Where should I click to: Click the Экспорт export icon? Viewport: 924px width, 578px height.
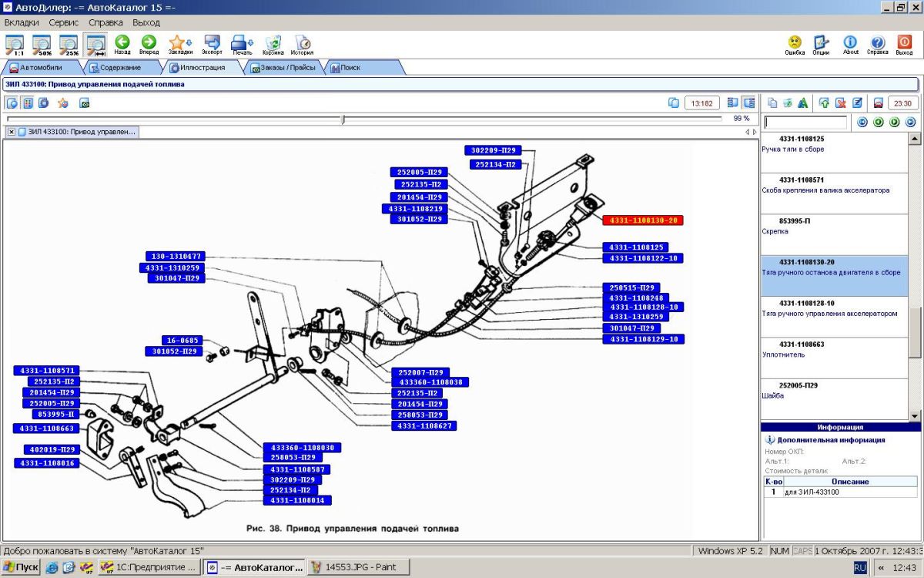point(212,45)
